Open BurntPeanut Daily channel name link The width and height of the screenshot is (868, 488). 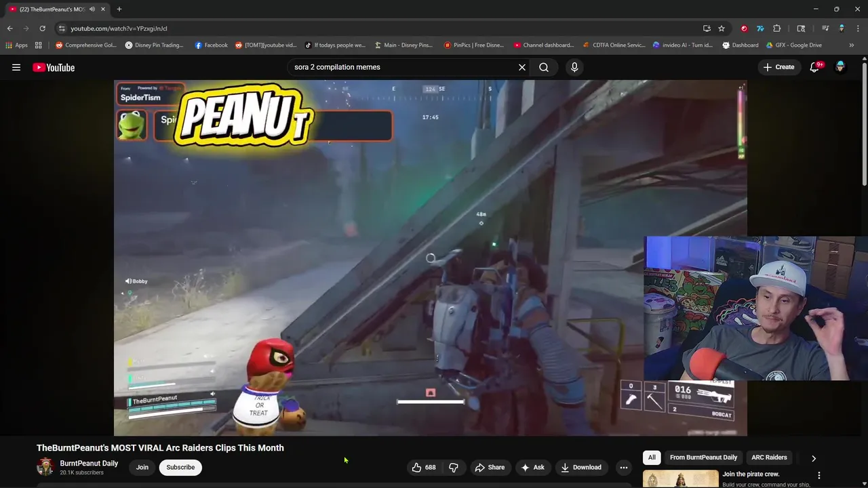tap(89, 464)
